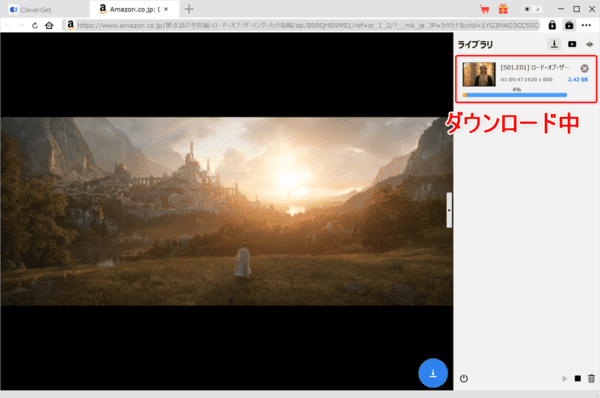Go forward to next page
Image resolution: width=600 pixels, height=398 pixels.
pyautogui.click(x=21, y=25)
